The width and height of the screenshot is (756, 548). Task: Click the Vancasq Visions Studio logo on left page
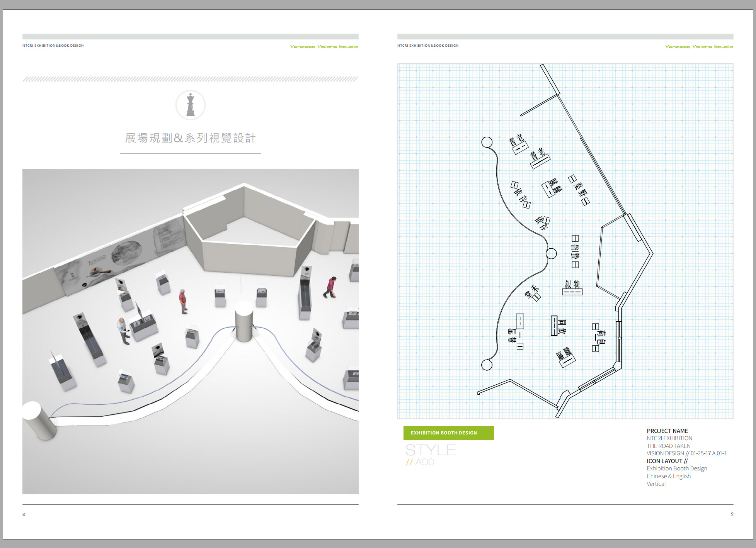tap(324, 46)
